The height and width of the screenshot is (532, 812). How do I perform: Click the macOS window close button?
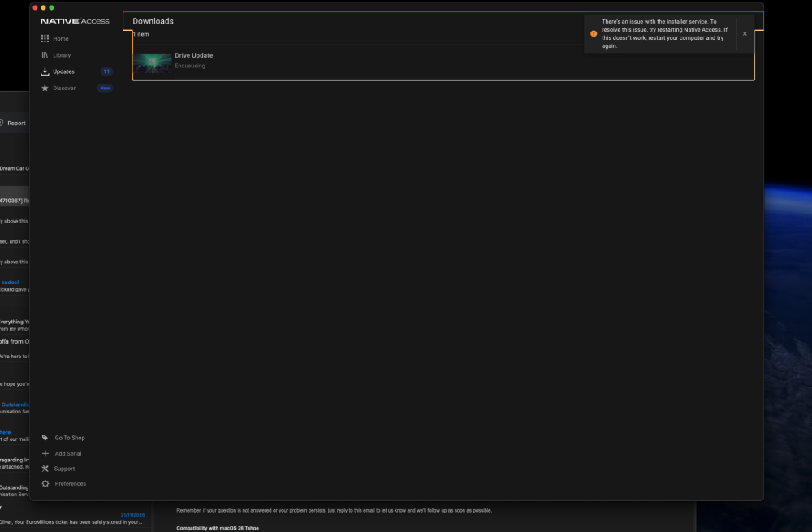click(x=35, y=8)
